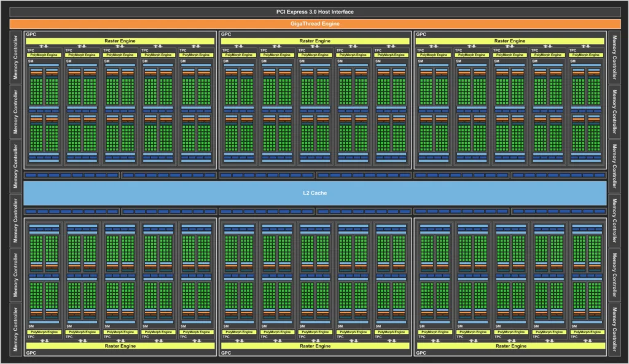Select the Raster Engine in the bottom-middle GPC
The height and width of the screenshot is (364, 629).
click(315, 346)
